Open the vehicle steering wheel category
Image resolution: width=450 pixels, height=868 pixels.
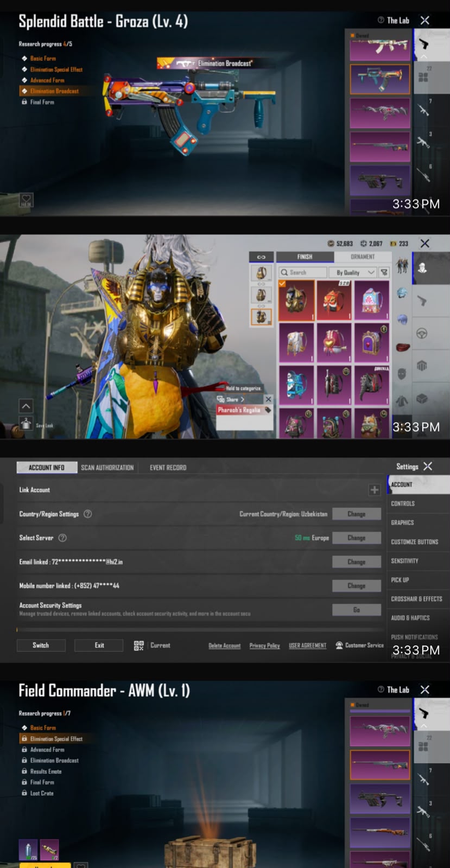(x=422, y=334)
